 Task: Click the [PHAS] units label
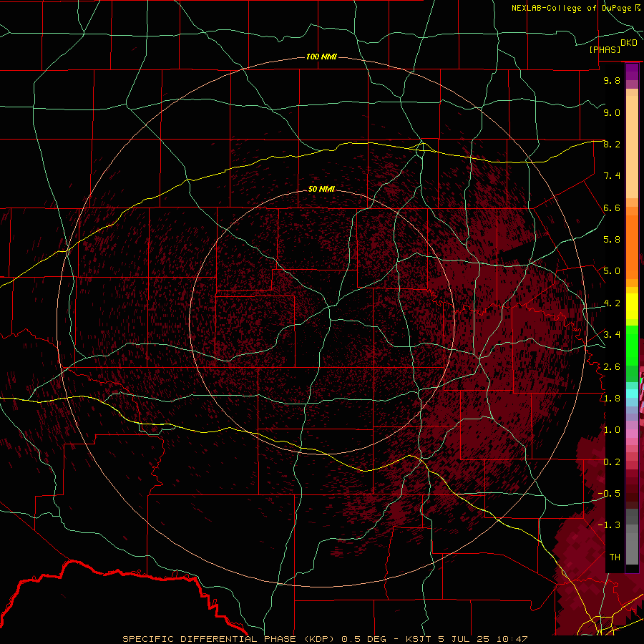pos(605,49)
